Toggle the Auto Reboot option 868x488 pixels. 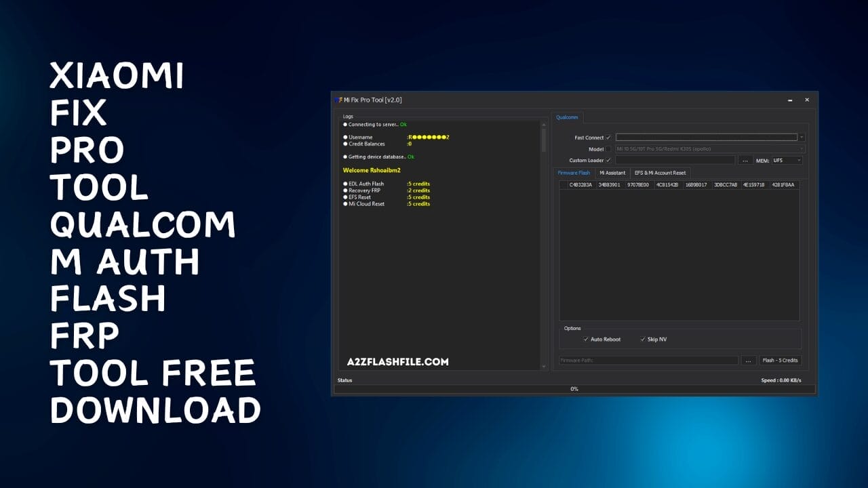[x=587, y=340]
